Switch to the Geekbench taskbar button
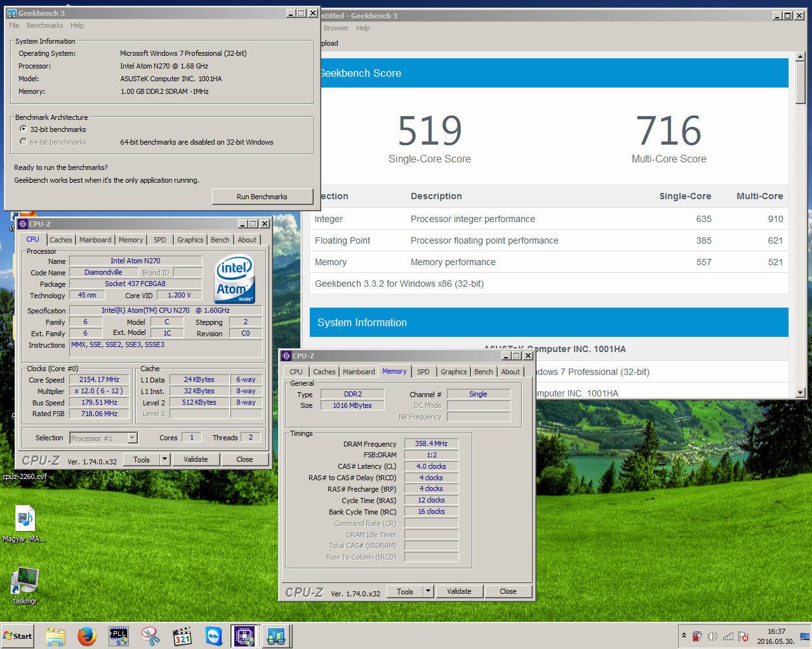 (x=276, y=636)
